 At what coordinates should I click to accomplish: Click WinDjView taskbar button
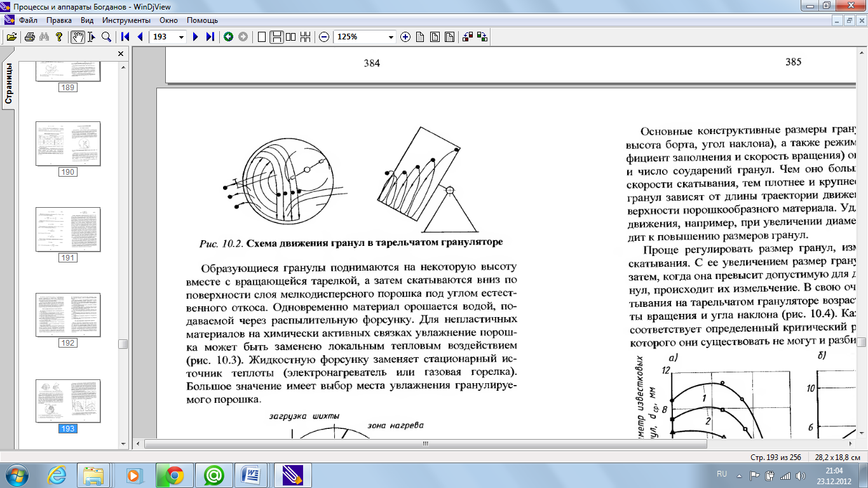[294, 475]
